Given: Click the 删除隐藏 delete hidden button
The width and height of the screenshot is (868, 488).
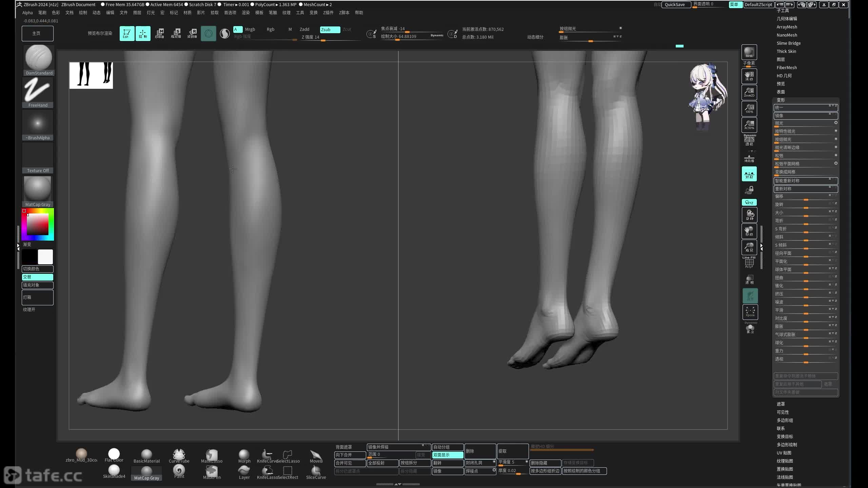Looking at the screenshot, I should pos(545,463).
